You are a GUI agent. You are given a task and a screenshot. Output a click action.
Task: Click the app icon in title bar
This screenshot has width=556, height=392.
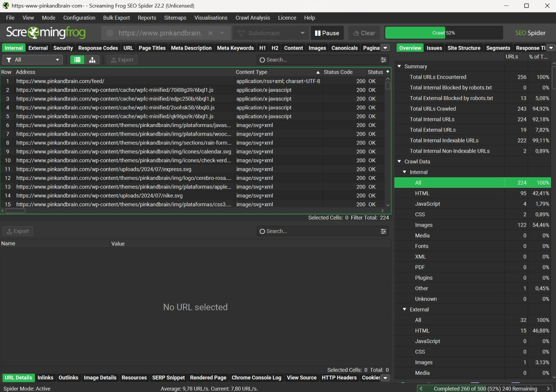(6, 6)
